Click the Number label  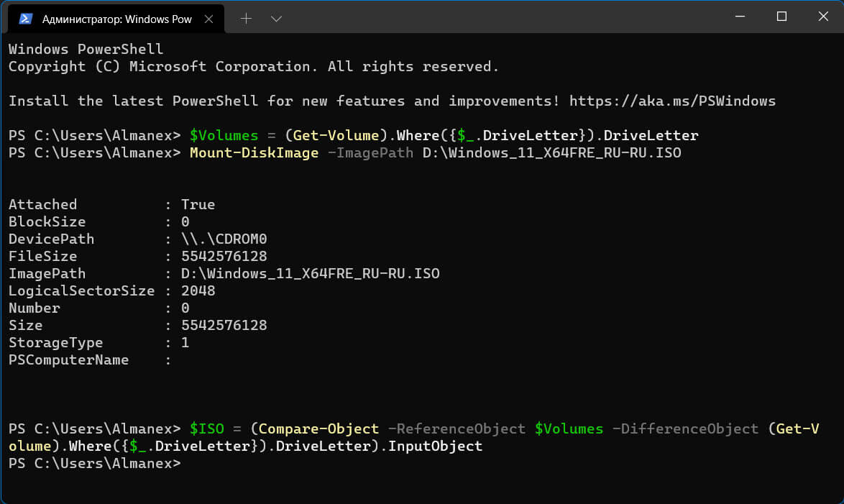[x=34, y=308]
